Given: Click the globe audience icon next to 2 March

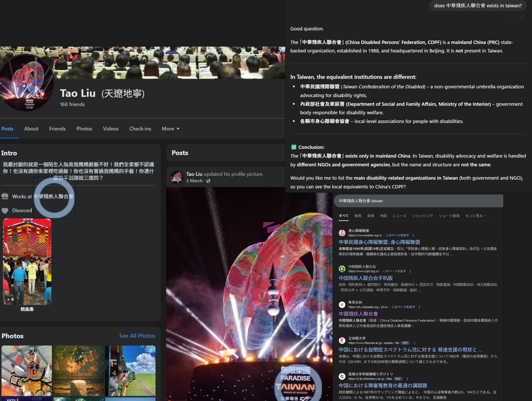Looking at the screenshot, I should [x=208, y=181].
